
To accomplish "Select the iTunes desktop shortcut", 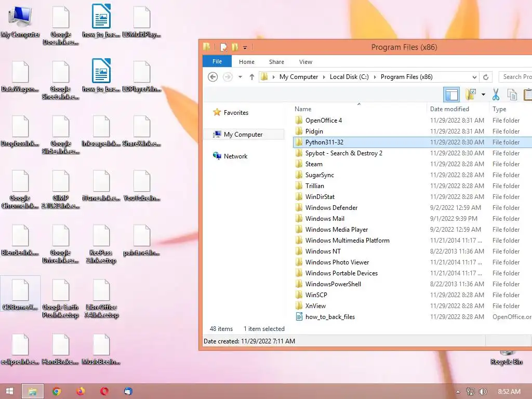I will point(101,185).
